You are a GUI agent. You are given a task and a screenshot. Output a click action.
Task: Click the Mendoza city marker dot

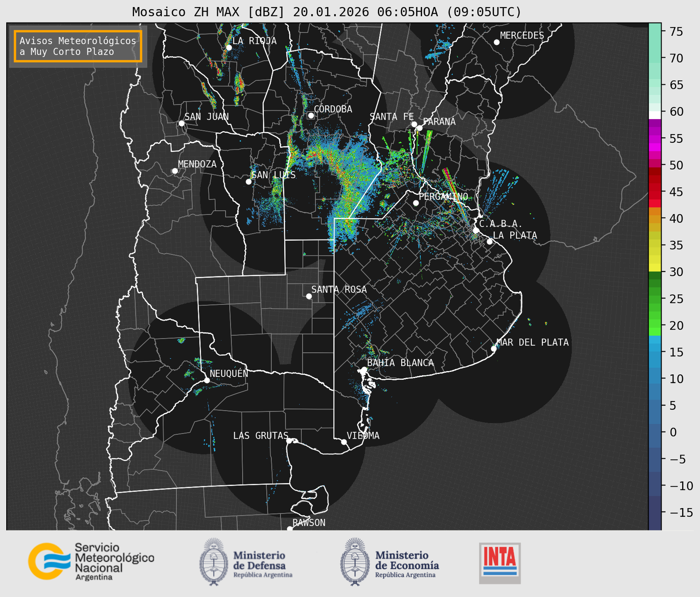coord(175,171)
